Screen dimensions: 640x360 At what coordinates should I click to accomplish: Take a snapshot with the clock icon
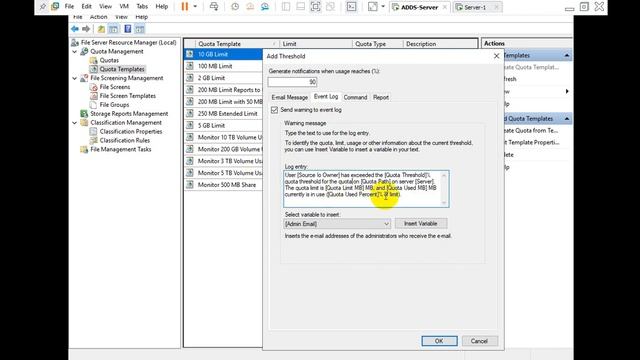coord(235,7)
